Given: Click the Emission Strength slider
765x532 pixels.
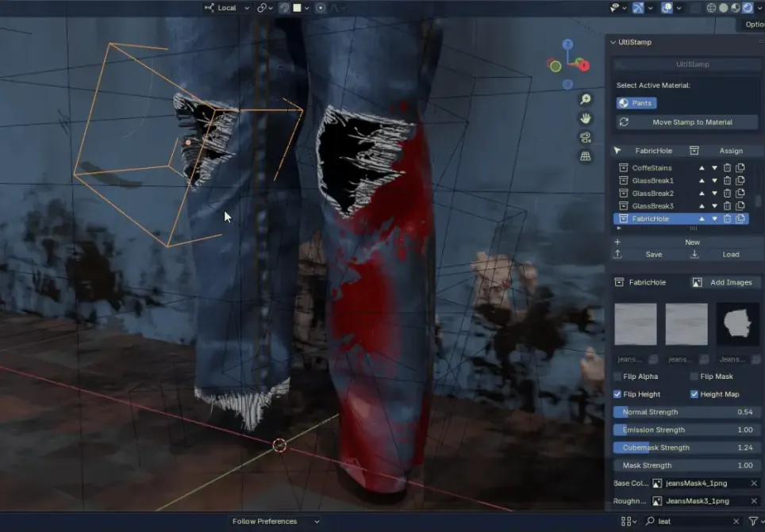Looking at the screenshot, I should tap(686, 430).
